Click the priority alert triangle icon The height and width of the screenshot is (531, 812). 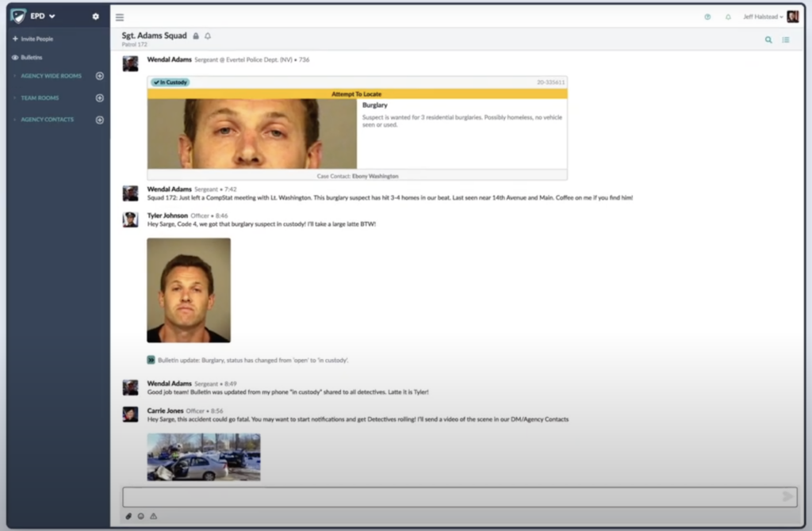pyautogui.click(x=154, y=516)
